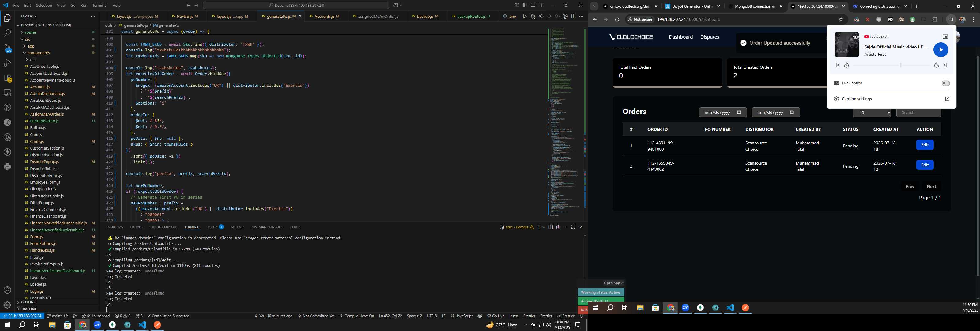Image resolution: width=980 pixels, height=331 pixels.
Task: Open AccountDashboard.js in the explorer
Action: click(49, 73)
